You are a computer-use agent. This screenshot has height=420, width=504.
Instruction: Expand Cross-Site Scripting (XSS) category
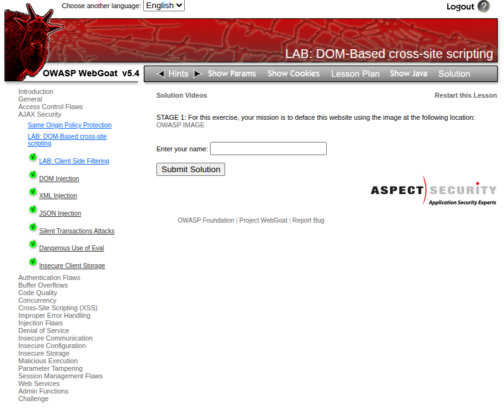(58, 308)
